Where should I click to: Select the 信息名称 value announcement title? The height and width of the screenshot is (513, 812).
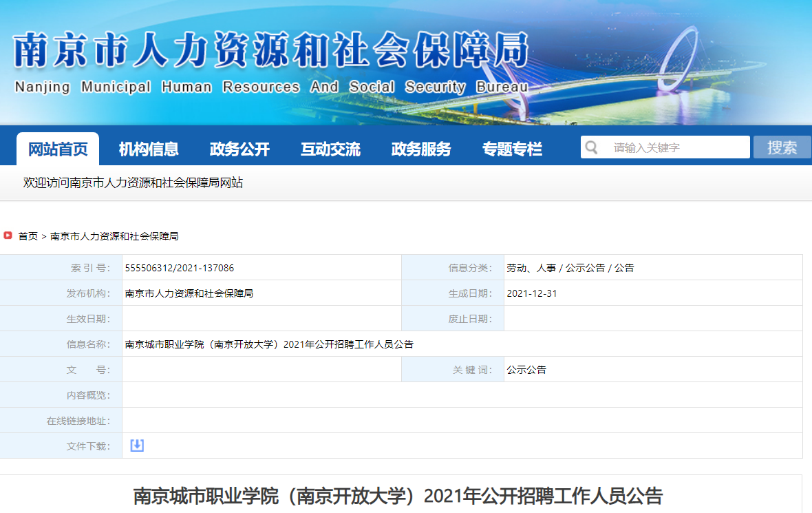[x=269, y=344]
